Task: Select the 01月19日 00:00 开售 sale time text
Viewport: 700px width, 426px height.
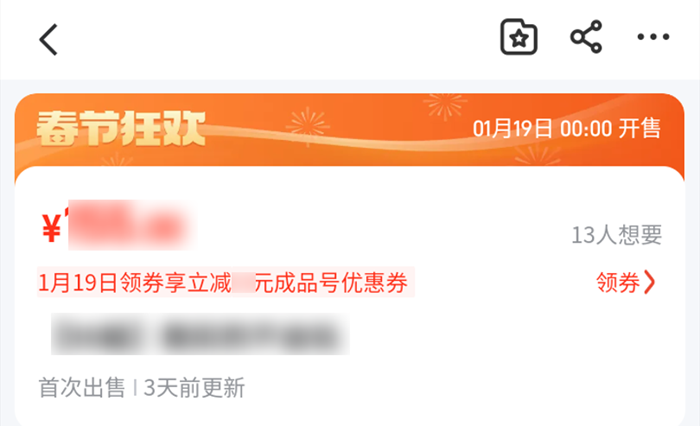Action: (567, 129)
